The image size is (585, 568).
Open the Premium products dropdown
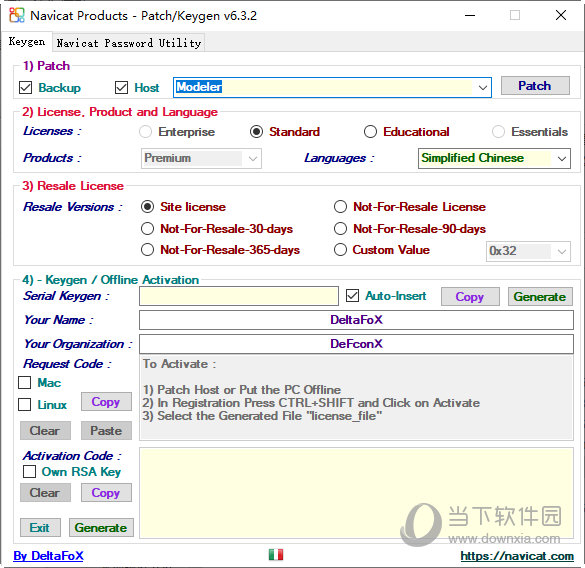(x=201, y=158)
